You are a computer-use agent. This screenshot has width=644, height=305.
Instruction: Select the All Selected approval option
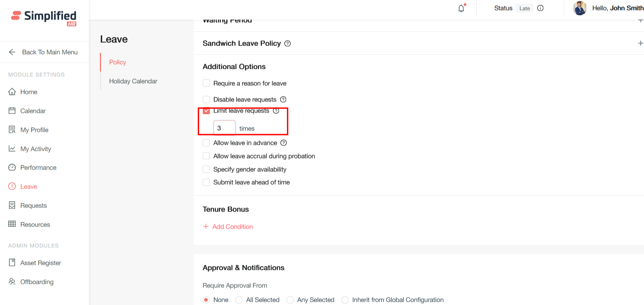click(x=239, y=300)
